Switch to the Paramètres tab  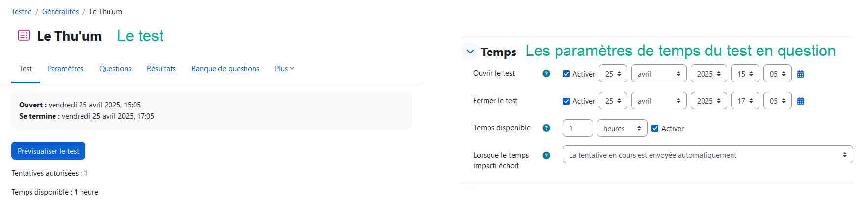[x=65, y=69]
